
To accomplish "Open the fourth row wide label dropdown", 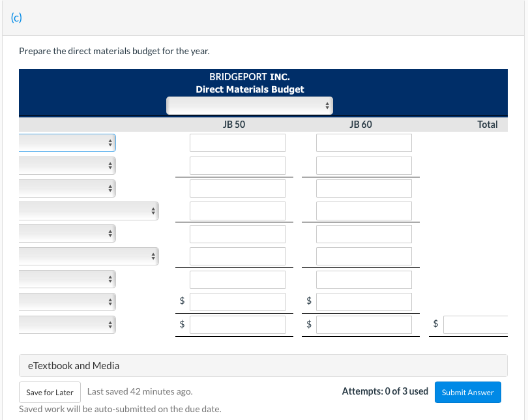I will pyautogui.click(x=89, y=211).
